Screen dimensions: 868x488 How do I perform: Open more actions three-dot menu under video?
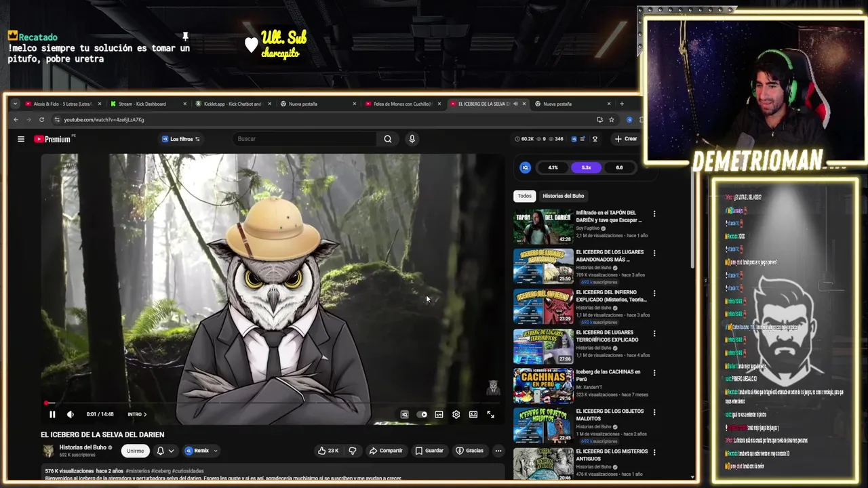(x=498, y=451)
